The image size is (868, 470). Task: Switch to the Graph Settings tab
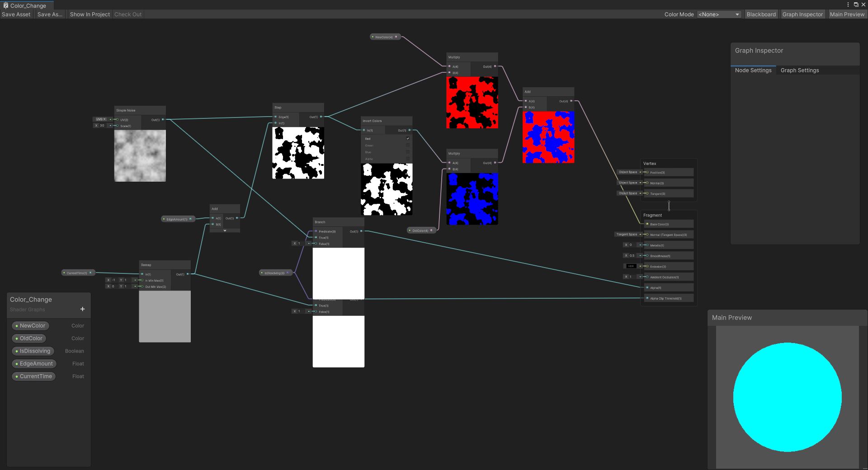[x=799, y=70]
